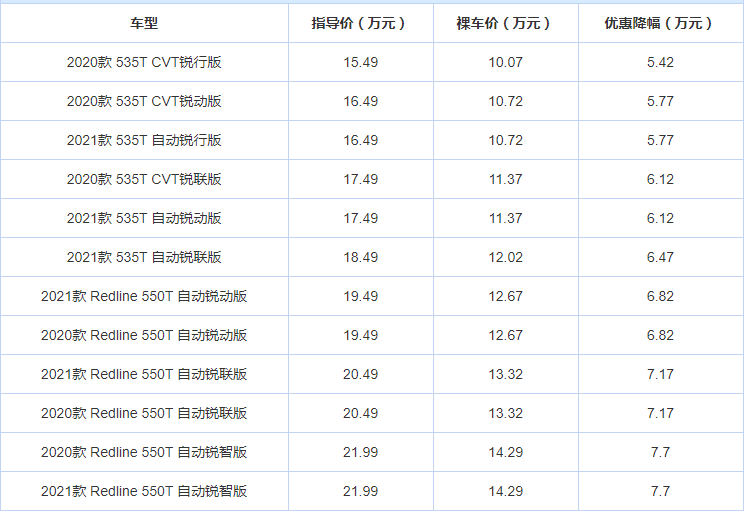
Task: Click the 15.49 guide price value
Action: 361,62
